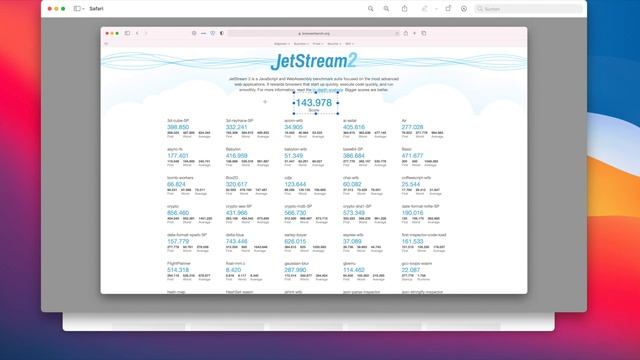This screenshot has width=640, height=360.
Task: Click the tab overview icon in pictured Safari
Action: point(424,33)
